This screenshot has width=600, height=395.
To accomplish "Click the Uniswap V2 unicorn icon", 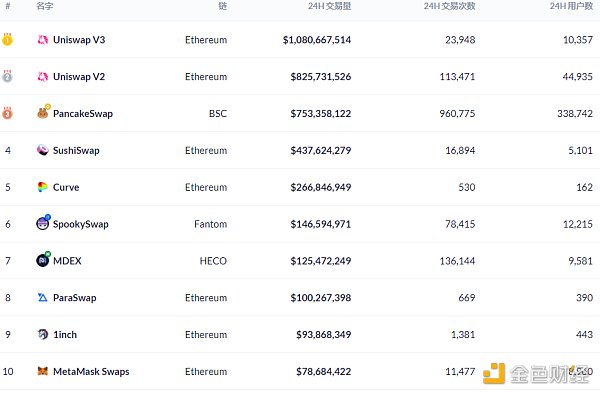I will [42, 77].
